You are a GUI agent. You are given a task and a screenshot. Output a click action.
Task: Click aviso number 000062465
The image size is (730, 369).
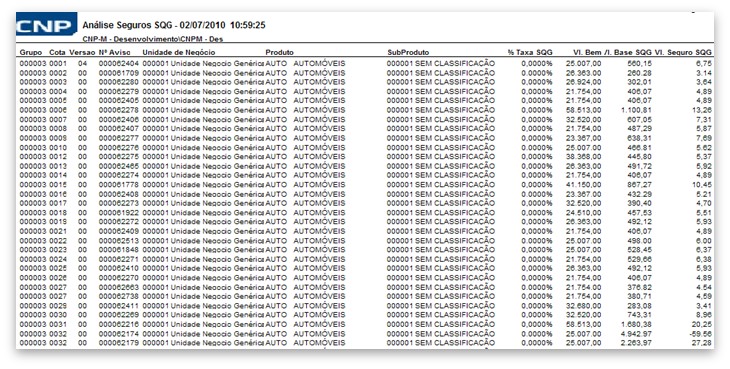pyautogui.click(x=119, y=166)
